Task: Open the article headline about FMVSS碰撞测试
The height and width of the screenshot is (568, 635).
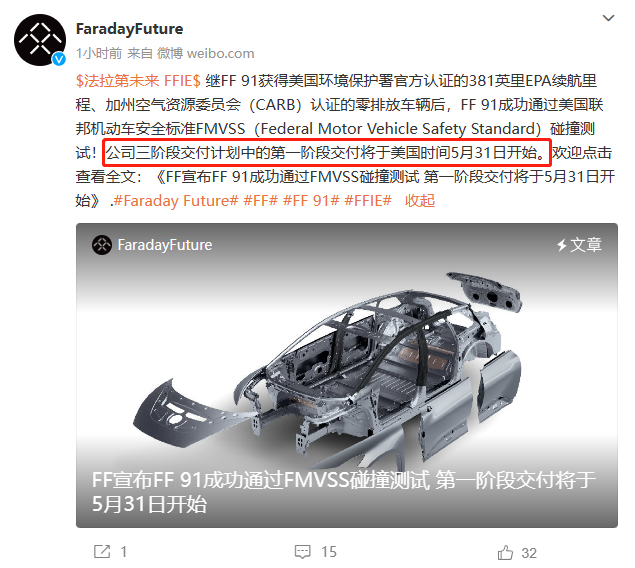Action: click(x=343, y=492)
